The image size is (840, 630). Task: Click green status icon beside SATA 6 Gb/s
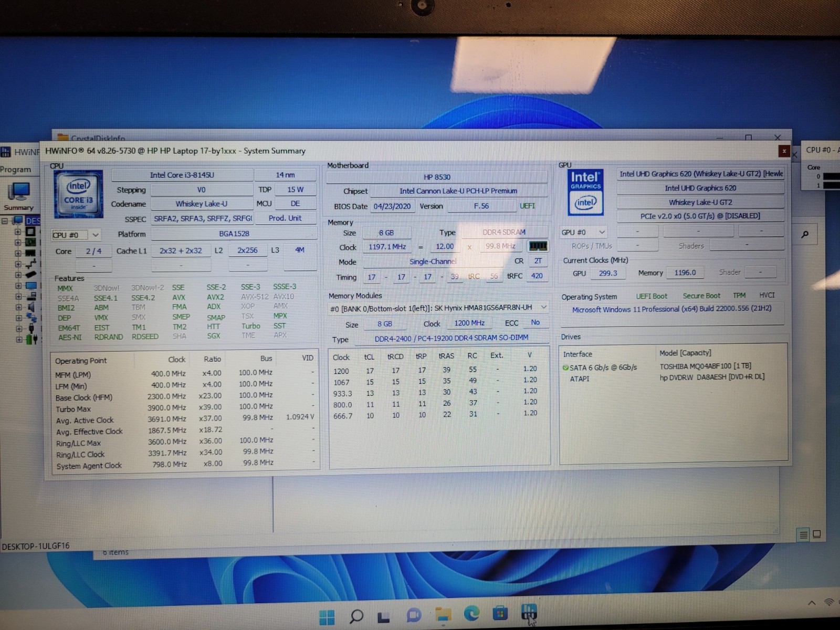point(565,367)
